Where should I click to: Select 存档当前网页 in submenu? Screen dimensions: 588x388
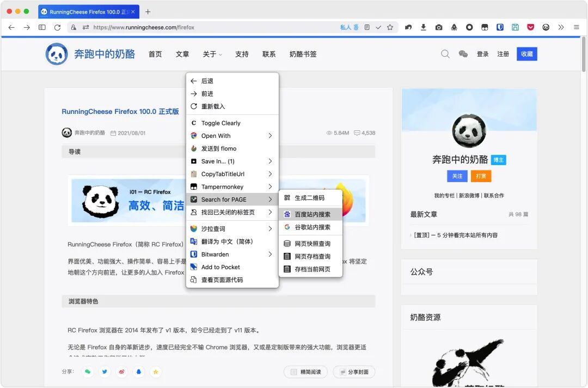[x=310, y=269]
